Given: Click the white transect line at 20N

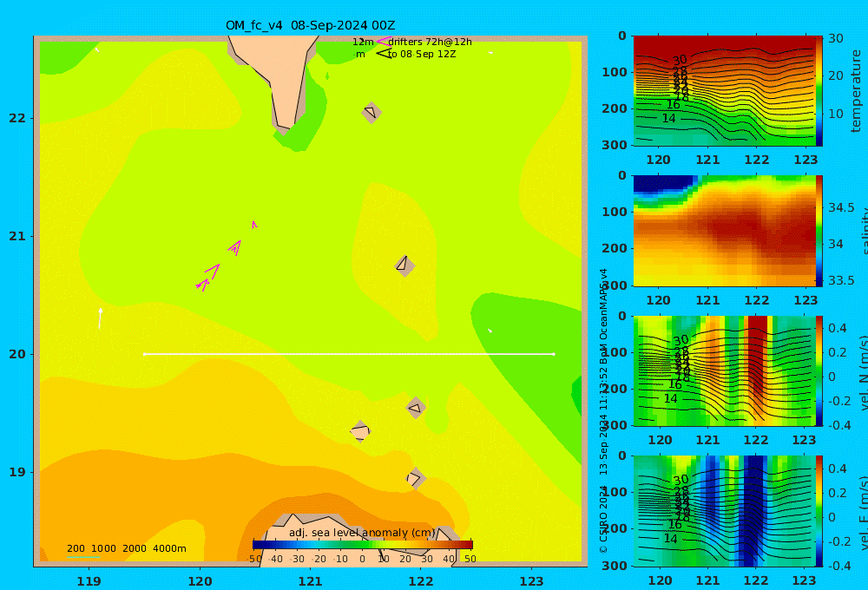Looking at the screenshot, I should tap(349, 354).
